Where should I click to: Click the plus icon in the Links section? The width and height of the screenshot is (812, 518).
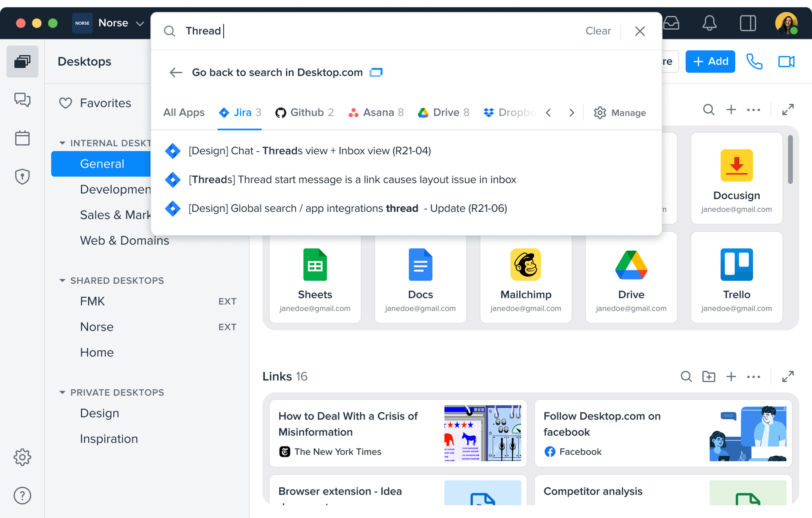[731, 376]
